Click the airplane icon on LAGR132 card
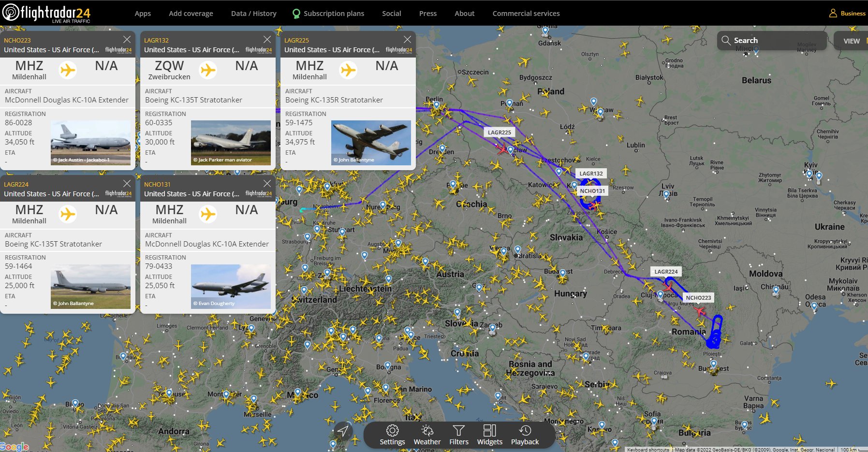Image resolution: width=868 pixels, height=452 pixels. coord(208,71)
